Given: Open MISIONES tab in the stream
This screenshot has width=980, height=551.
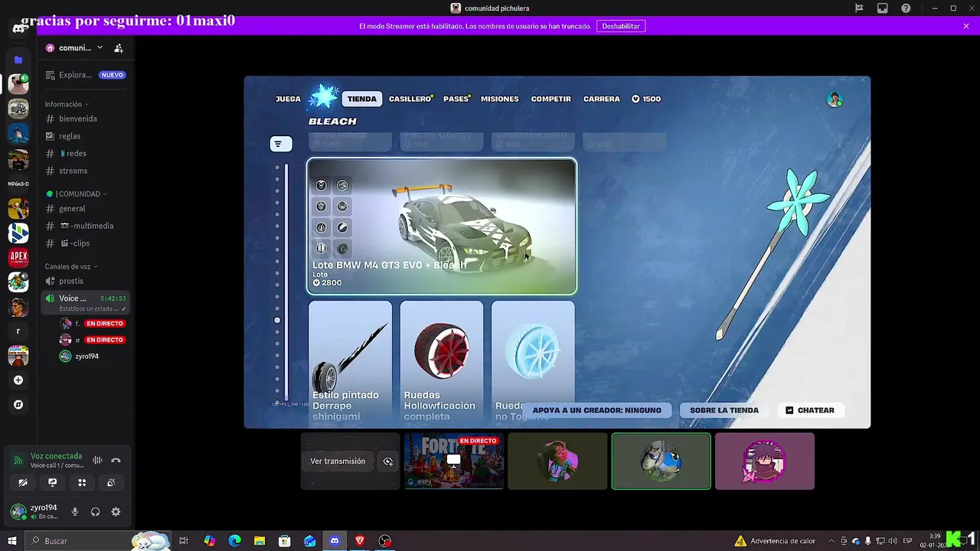Looking at the screenshot, I should click(499, 99).
